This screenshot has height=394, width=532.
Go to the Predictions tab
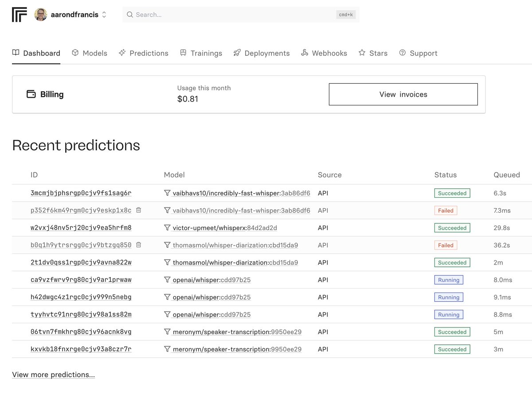[144, 53]
